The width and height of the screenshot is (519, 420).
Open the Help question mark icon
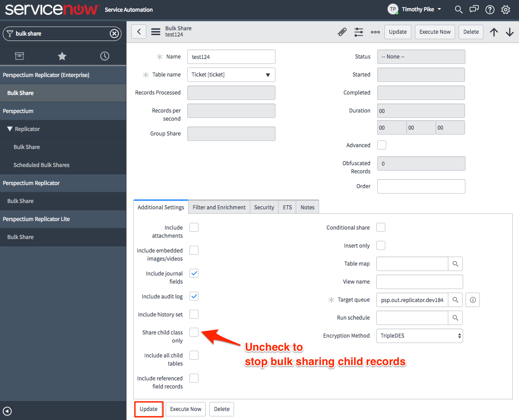(490, 9)
